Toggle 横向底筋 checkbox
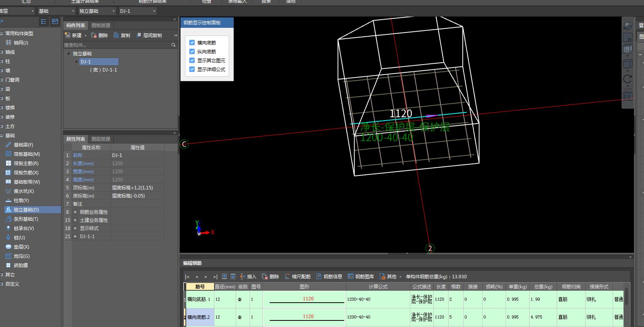The width and height of the screenshot is (644, 327). [192, 43]
